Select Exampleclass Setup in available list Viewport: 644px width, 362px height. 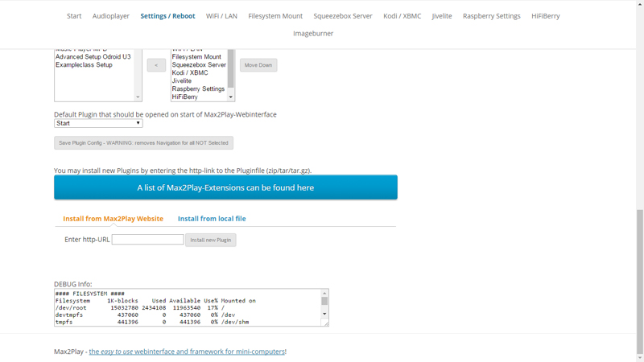tap(84, 65)
